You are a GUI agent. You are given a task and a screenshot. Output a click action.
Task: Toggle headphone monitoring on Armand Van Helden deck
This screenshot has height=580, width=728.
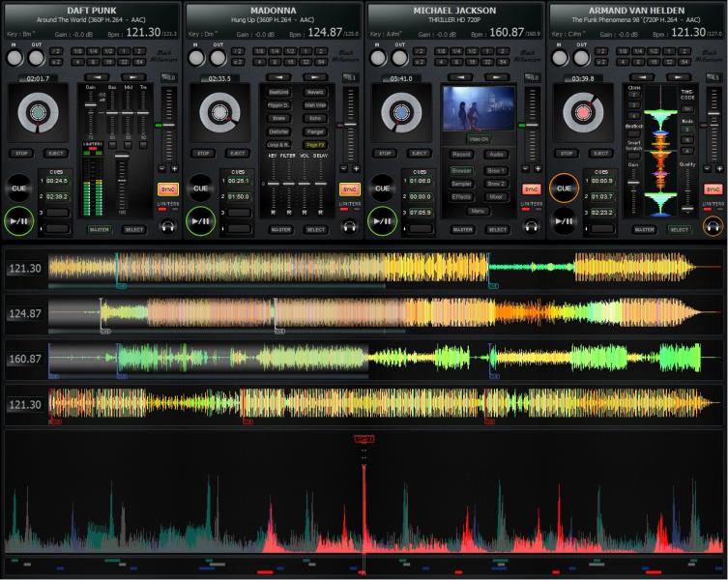(x=713, y=226)
